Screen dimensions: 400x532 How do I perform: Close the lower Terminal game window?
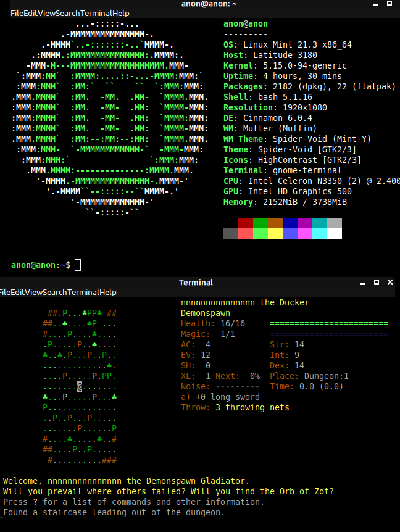pos(390,282)
